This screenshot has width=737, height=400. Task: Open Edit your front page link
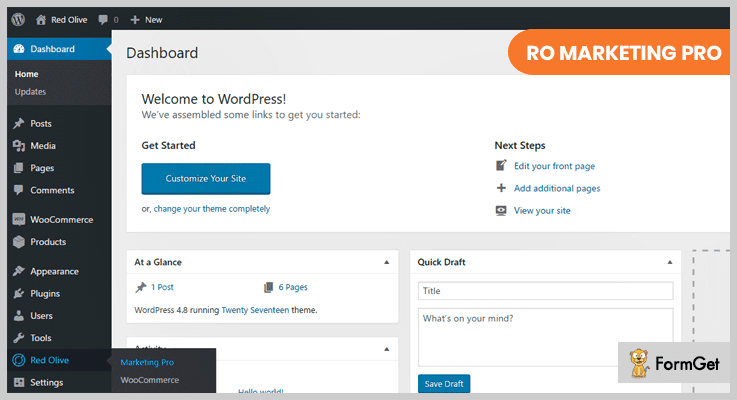pos(554,166)
